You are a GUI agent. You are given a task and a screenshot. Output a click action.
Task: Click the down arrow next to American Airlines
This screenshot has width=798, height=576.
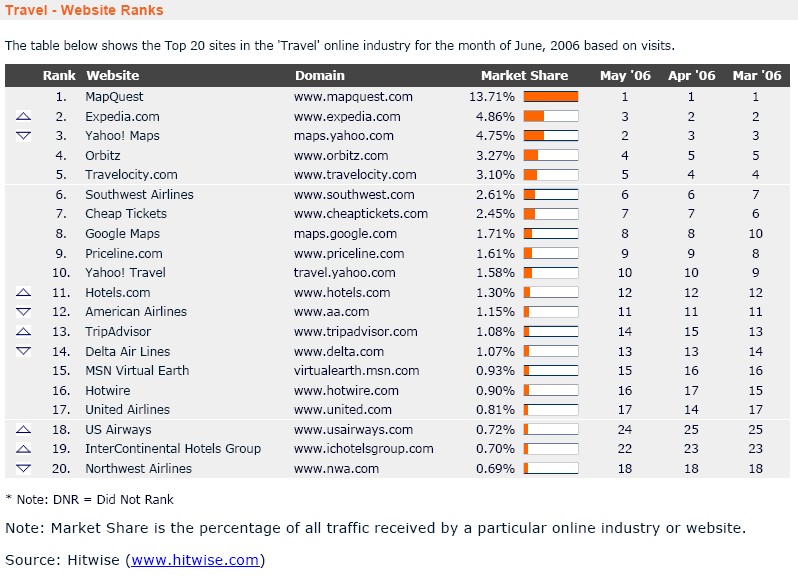click(x=23, y=312)
